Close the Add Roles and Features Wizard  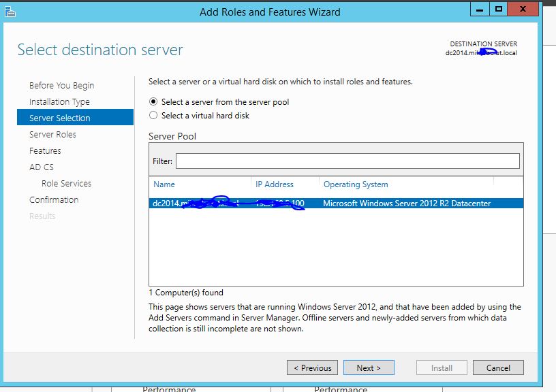tap(523, 10)
